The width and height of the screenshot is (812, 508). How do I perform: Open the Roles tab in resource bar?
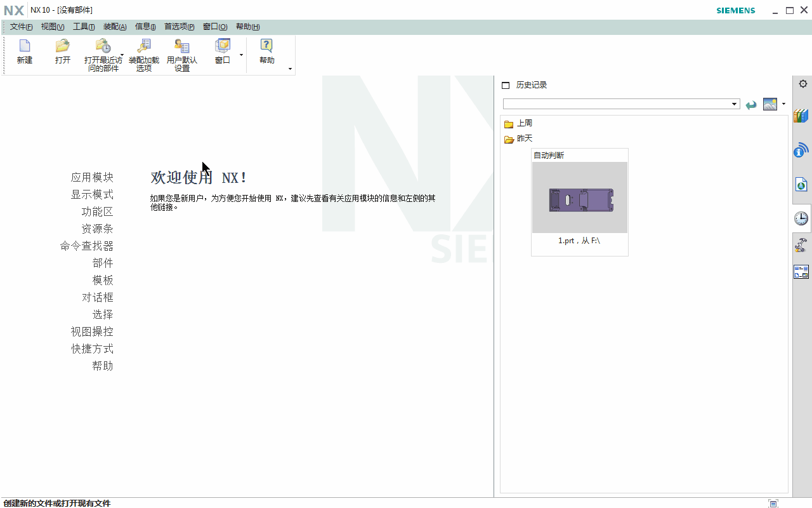coord(801,272)
